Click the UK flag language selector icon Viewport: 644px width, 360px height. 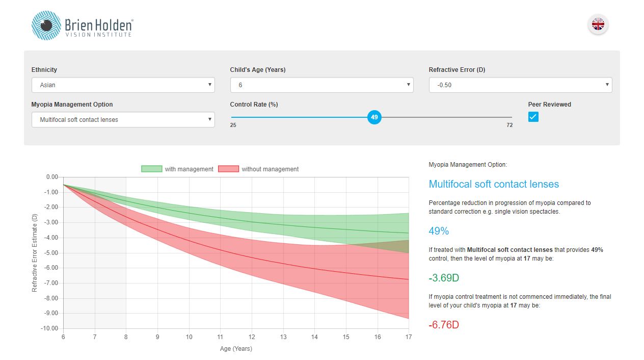[x=597, y=24]
